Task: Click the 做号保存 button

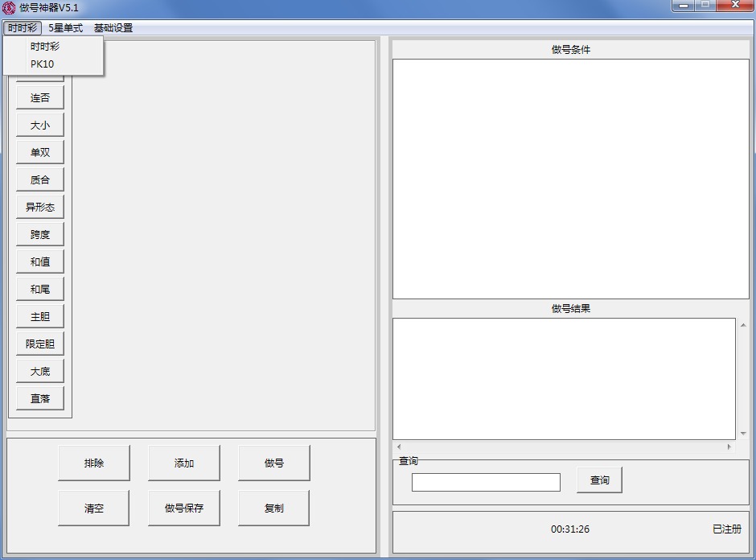Action: 184,509
